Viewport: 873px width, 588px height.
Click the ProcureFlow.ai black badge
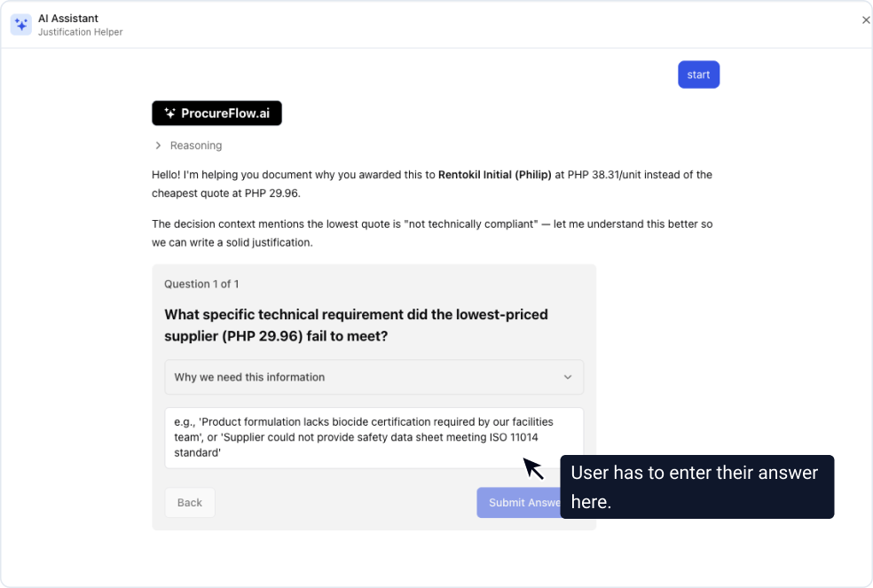[x=216, y=113]
